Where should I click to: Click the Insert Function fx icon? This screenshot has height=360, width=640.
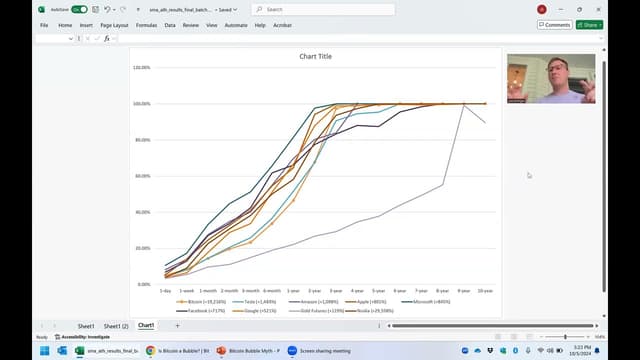pyautogui.click(x=107, y=39)
